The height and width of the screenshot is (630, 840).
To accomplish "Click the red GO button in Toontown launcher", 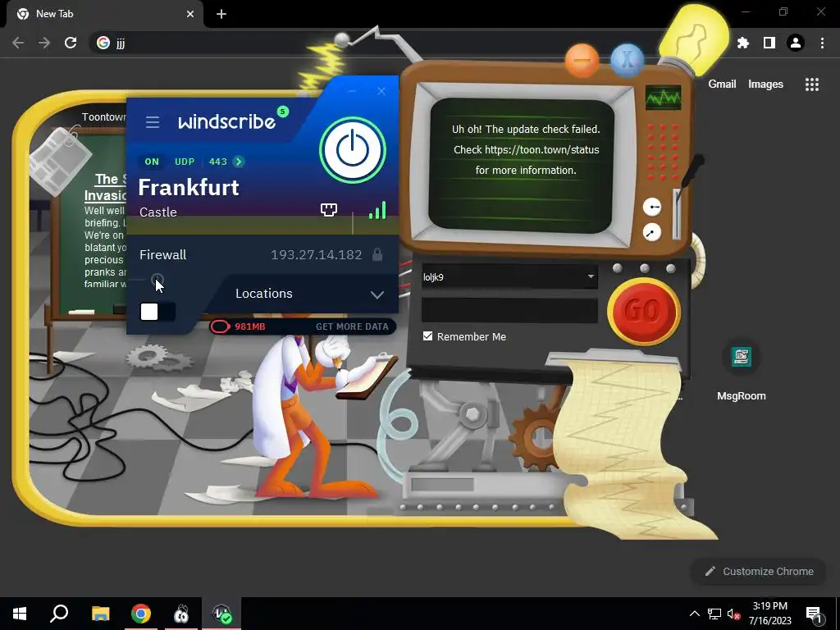I will pos(644,311).
